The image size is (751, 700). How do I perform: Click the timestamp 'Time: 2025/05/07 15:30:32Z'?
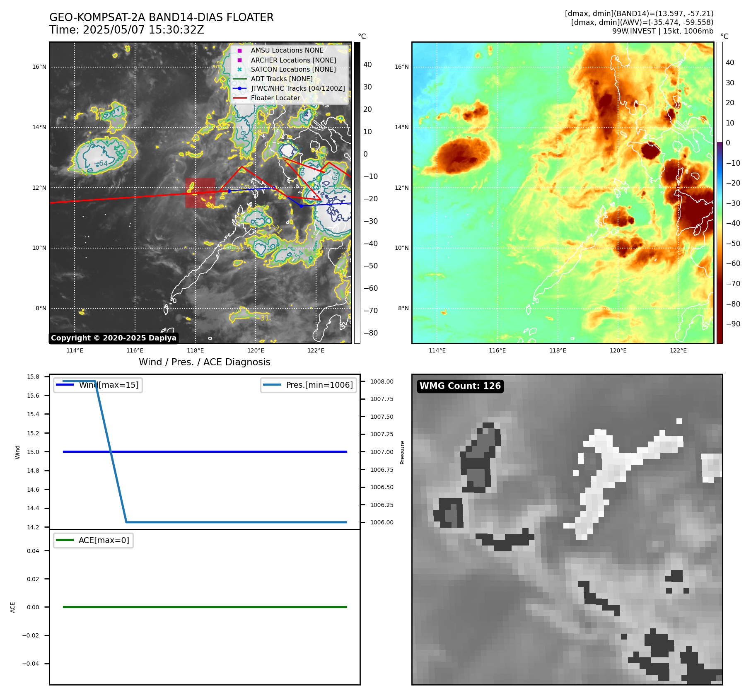click(x=127, y=30)
